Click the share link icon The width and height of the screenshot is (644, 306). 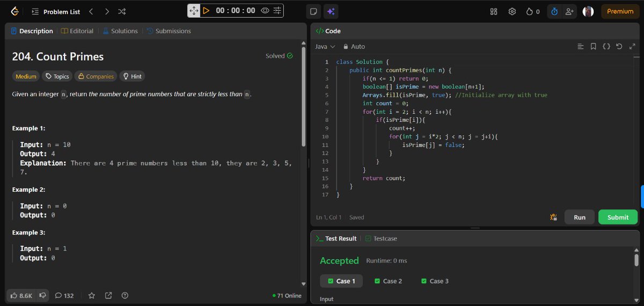[108, 296]
